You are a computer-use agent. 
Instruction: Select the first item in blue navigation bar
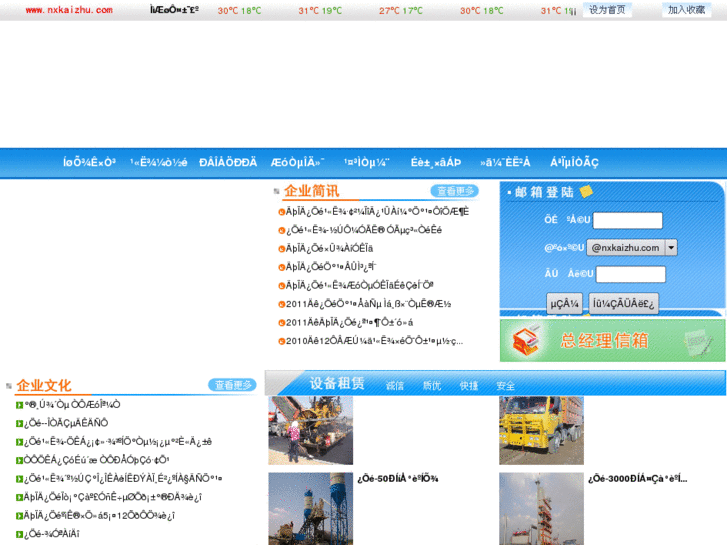click(x=89, y=162)
